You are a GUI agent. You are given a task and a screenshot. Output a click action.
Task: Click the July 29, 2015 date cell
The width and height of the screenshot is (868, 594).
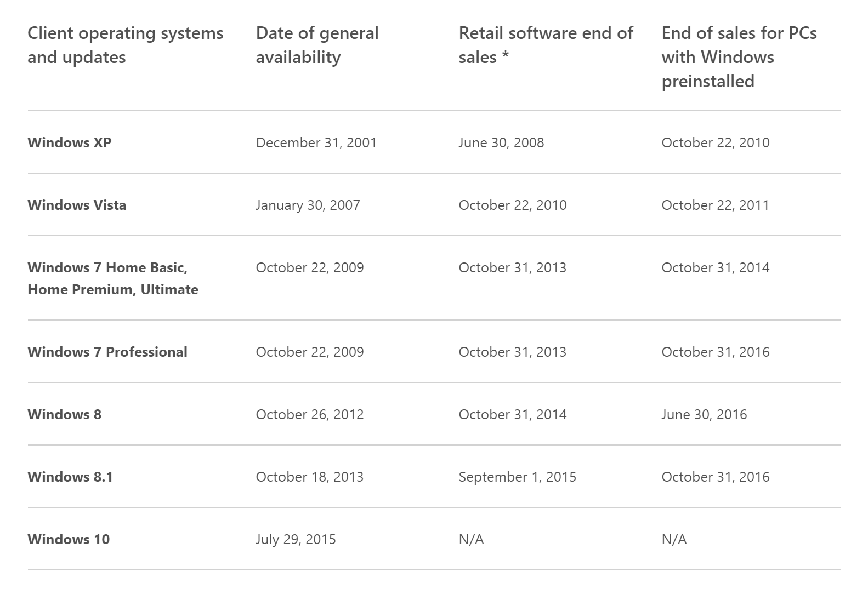[x=296, y=539]
